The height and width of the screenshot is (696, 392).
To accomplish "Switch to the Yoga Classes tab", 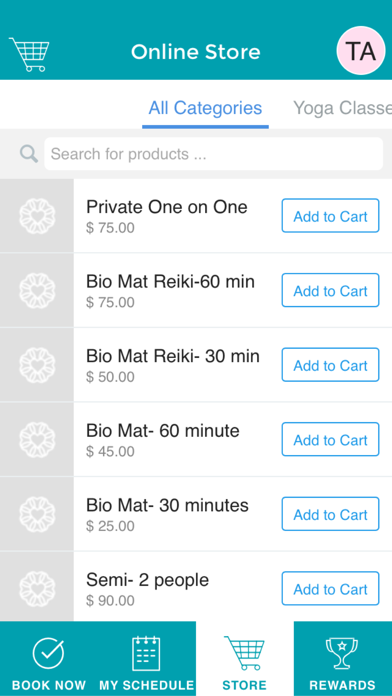I will (x=342, y=108).
